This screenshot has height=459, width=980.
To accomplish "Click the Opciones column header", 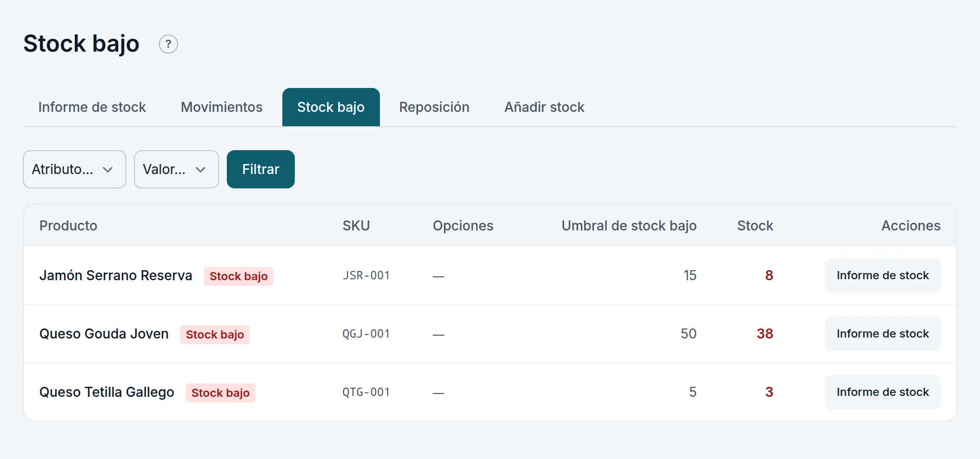I will [463, 226].
